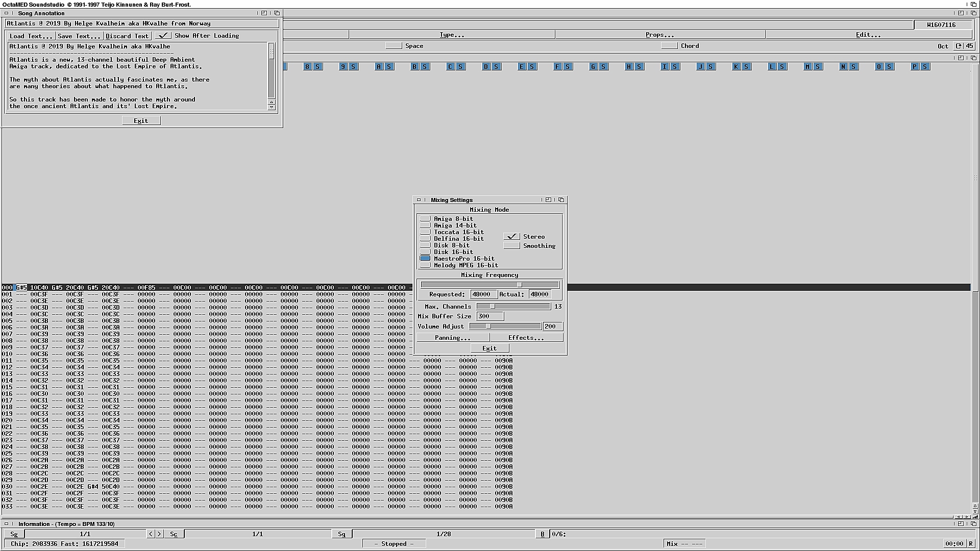Click next song arrow in Information bar
The image size is (980, 551).
tap(159, 534)
